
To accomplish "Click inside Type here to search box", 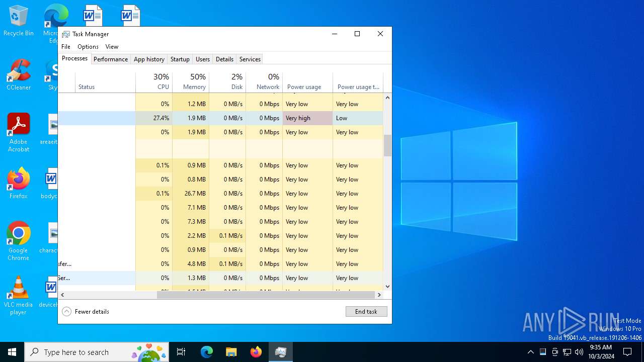I will pyautogui.click(x=97, y=352).
